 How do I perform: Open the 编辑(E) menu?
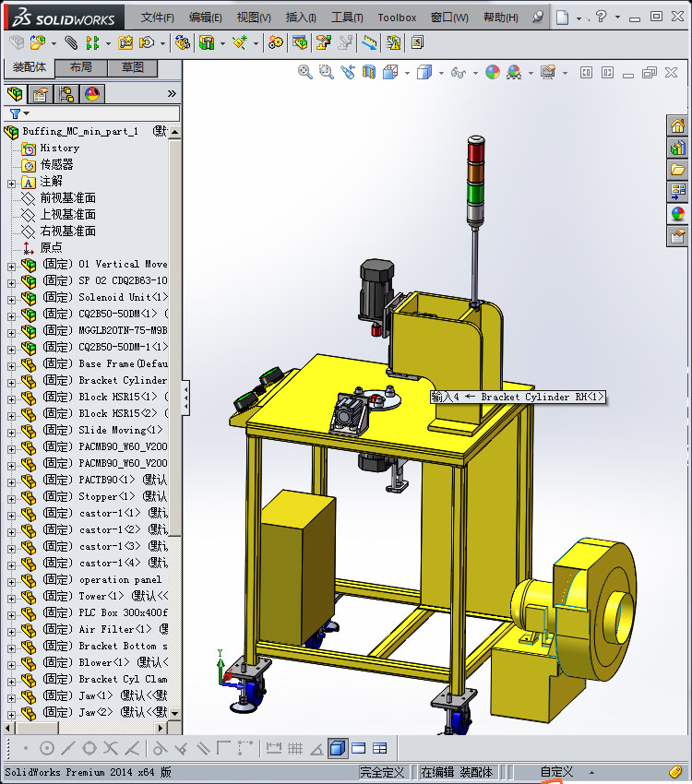[206, 18]
